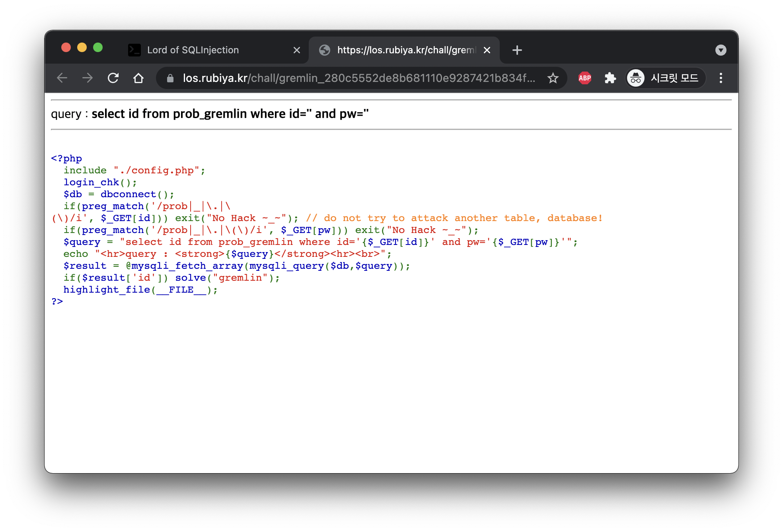Click the query text select id from prob_gremlin
Image resolution: width=783 pixels, height=532 pixels.
point(230,114)
